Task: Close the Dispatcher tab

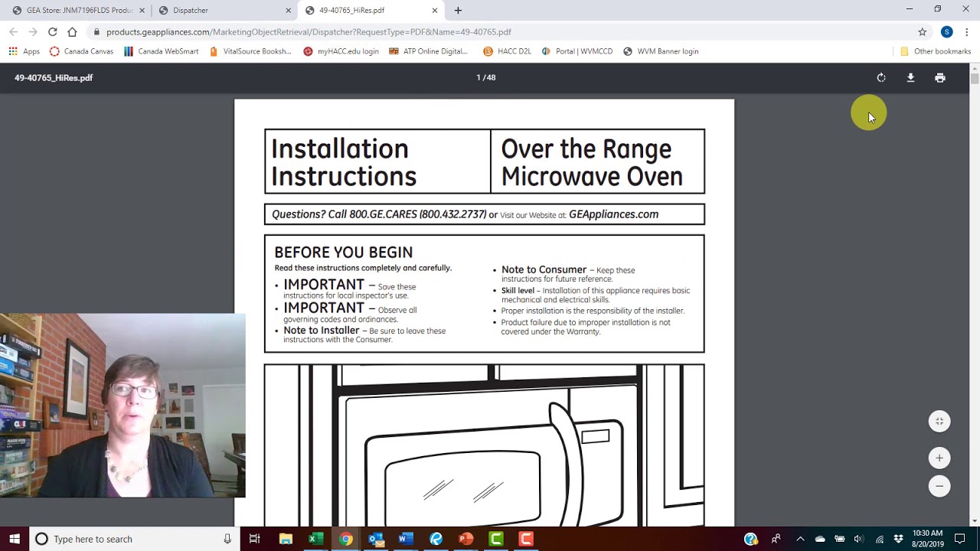Action: [x=288, y=11]
